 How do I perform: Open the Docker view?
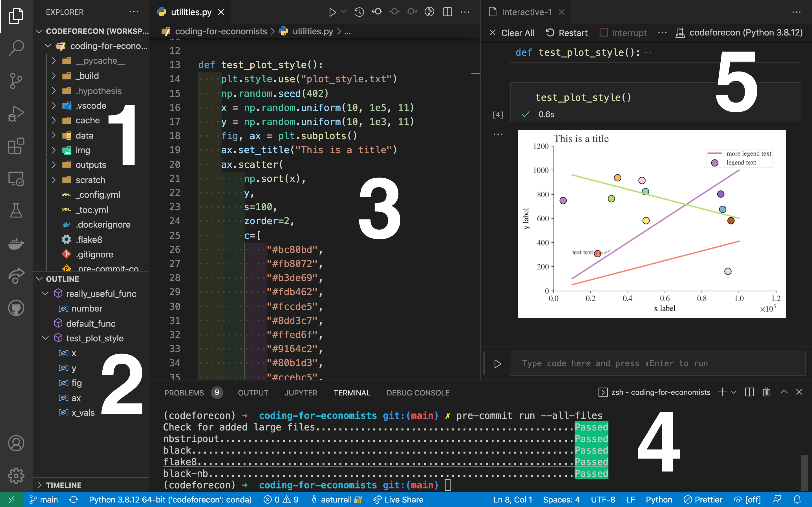click(16, 243)
